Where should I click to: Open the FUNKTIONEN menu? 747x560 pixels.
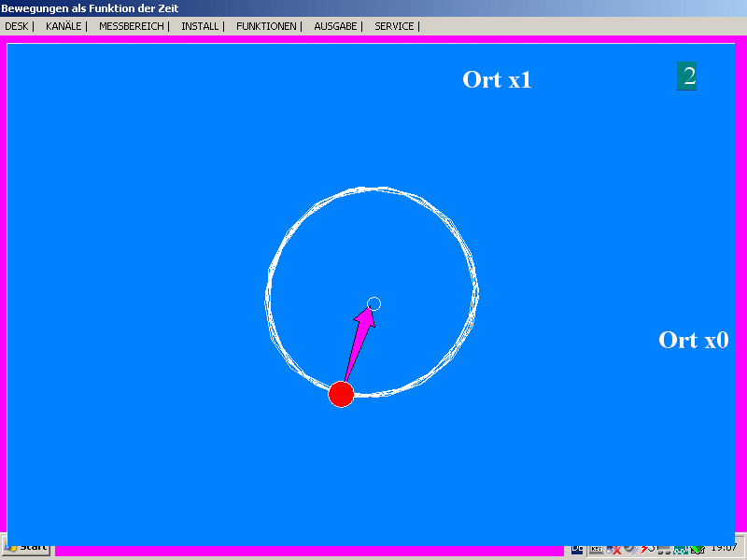[266, 26]
